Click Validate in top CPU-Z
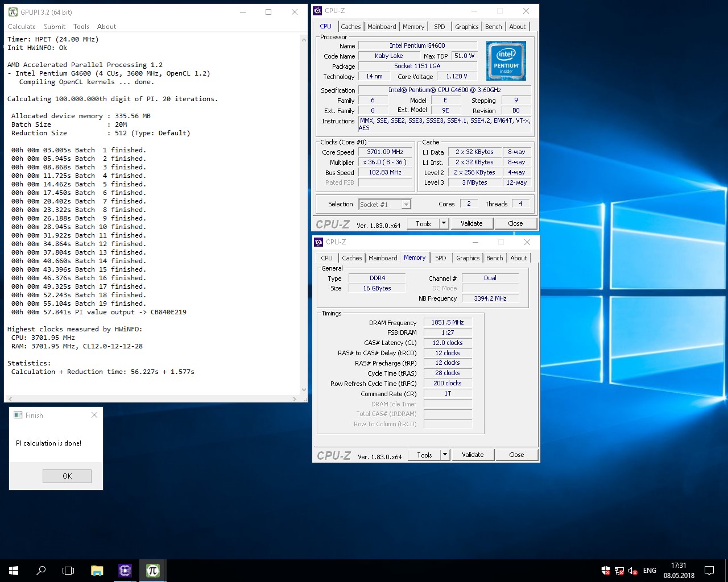The height and width of the screenshot is (582, 728). (x=471, y=223)
